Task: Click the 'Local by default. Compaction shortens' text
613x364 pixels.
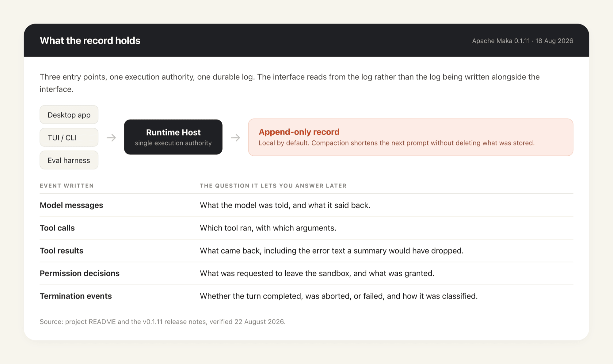Action: [397, 143]
